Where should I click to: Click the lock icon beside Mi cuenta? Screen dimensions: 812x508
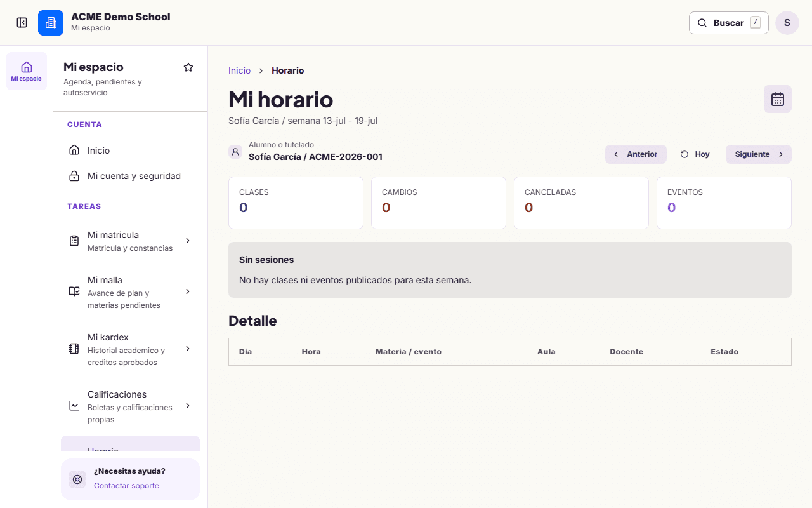coord(74,176)
